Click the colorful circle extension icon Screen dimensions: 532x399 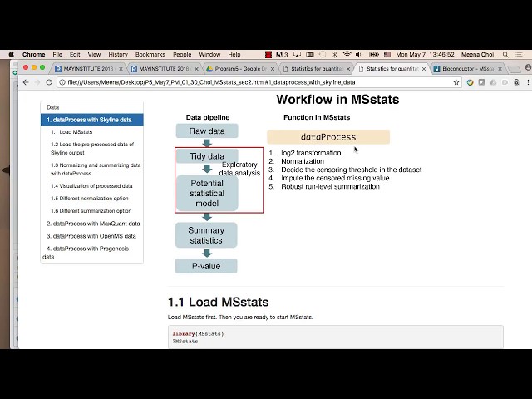tap(470, 82)
